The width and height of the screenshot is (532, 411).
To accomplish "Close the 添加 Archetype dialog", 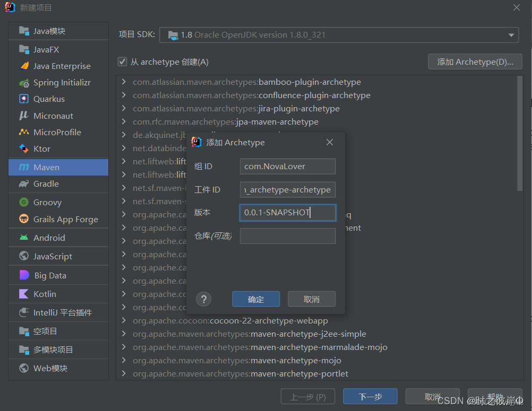I will tap(329, 142).
